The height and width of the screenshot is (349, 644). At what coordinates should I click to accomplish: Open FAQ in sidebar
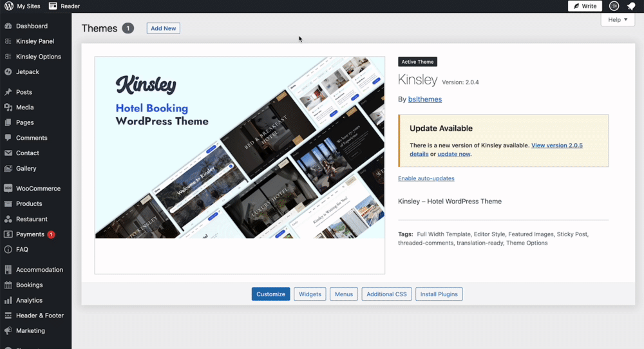coord(22,249)
